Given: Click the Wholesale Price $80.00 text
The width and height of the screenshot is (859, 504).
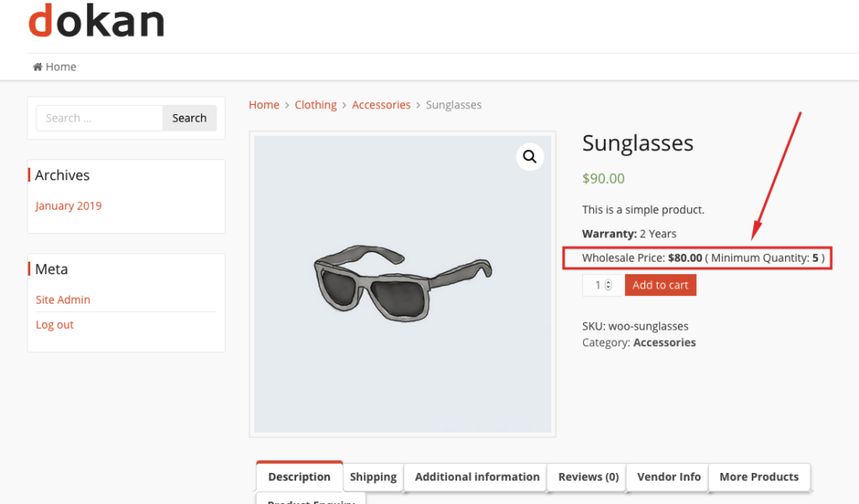Looking at the screenshot, I should coord(703,257).
